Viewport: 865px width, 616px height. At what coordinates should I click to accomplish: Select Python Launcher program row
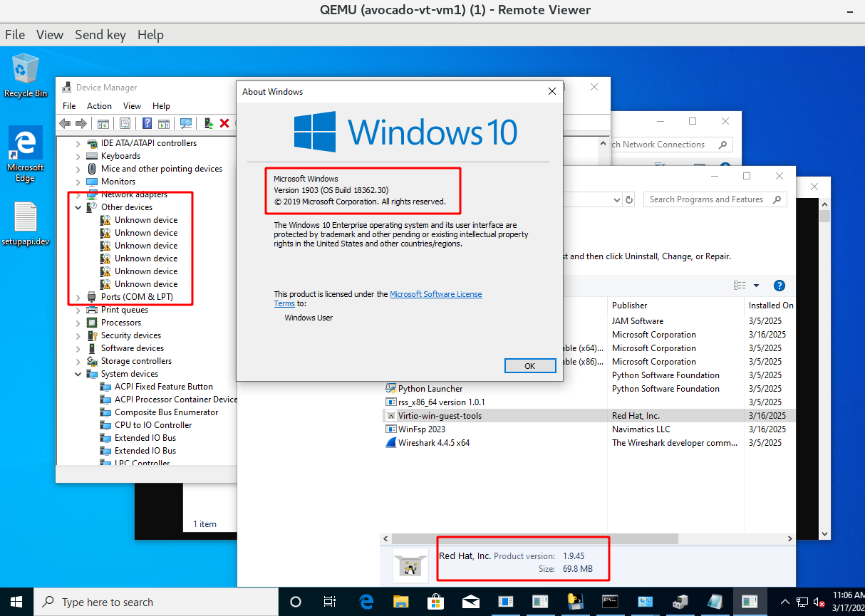(589, 389)
